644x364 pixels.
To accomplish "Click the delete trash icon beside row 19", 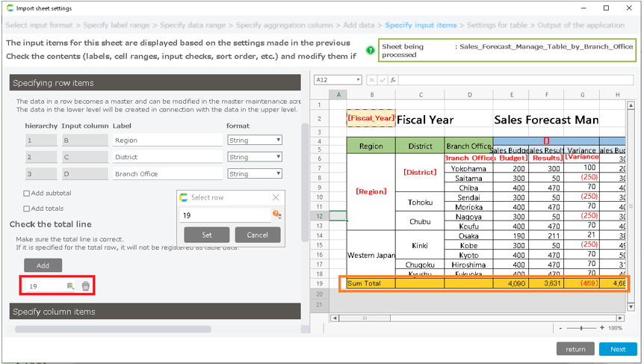I will [x=86, y=286].
